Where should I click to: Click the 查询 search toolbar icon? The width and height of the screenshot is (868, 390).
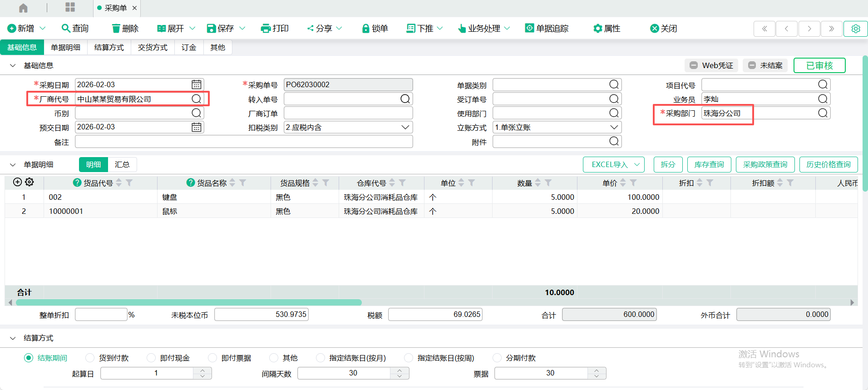66,28
